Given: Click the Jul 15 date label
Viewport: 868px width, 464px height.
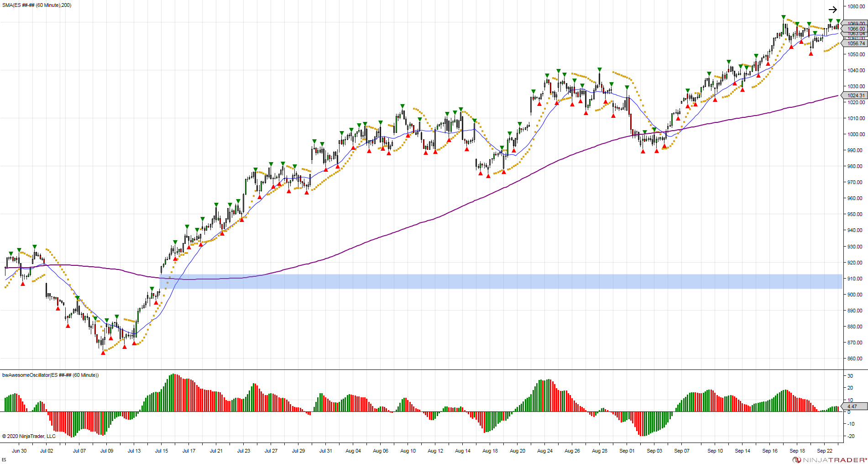Looking at the screenshot, I should [x=162, y=451].
